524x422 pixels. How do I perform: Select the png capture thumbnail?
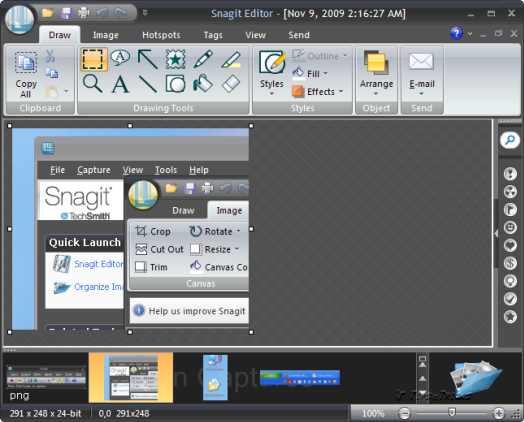click(x=45, y=378)
